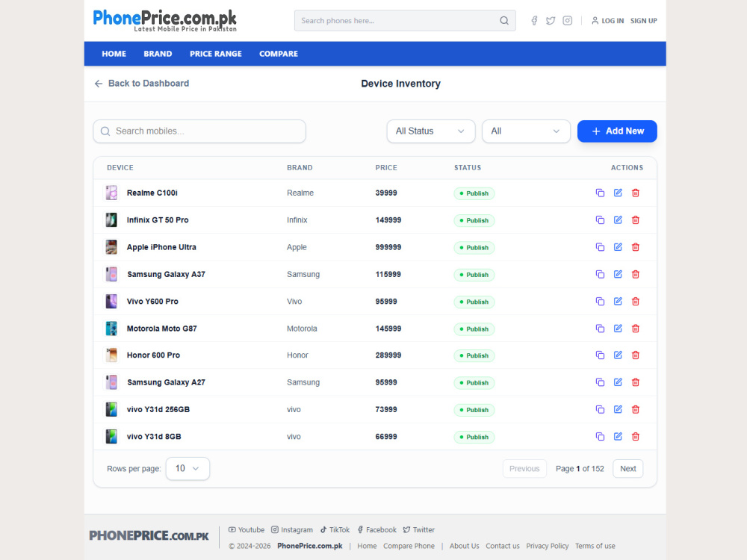Edit the Infinix GT 50 Pro device
This screenshot has height=560, width=747.
[618, 220]
